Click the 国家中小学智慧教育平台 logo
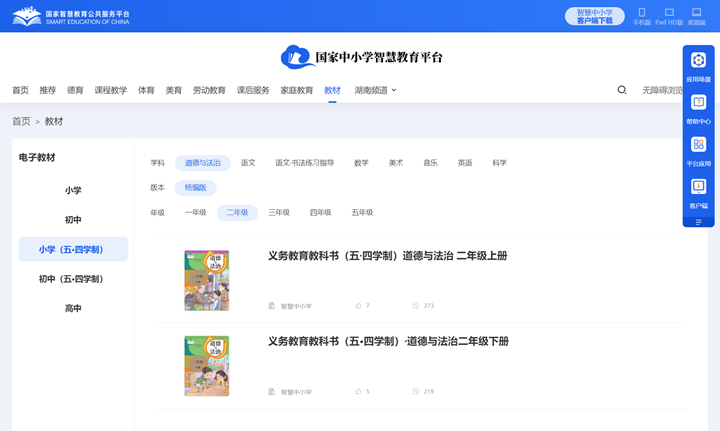The height and width of the screenshot is (431, 720). pos(361,57)
